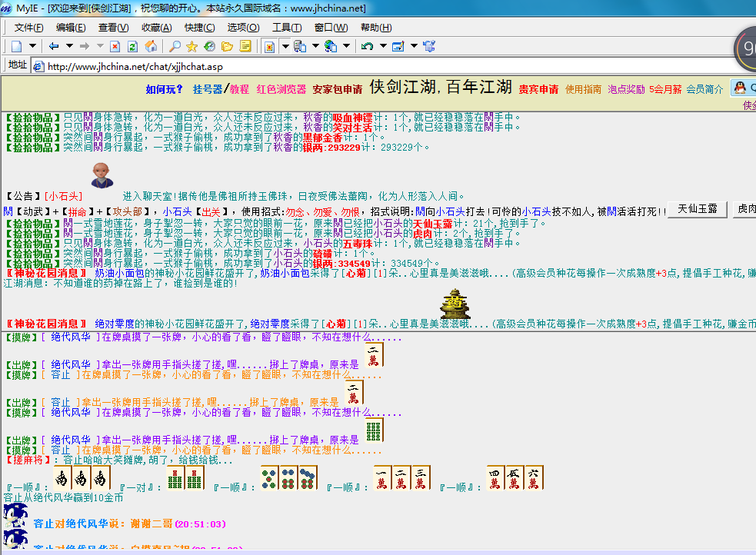Toggle the popup filter page icon
Image resolution: width=756 pixels, height=555 pixels.
[x=269, y=46]
